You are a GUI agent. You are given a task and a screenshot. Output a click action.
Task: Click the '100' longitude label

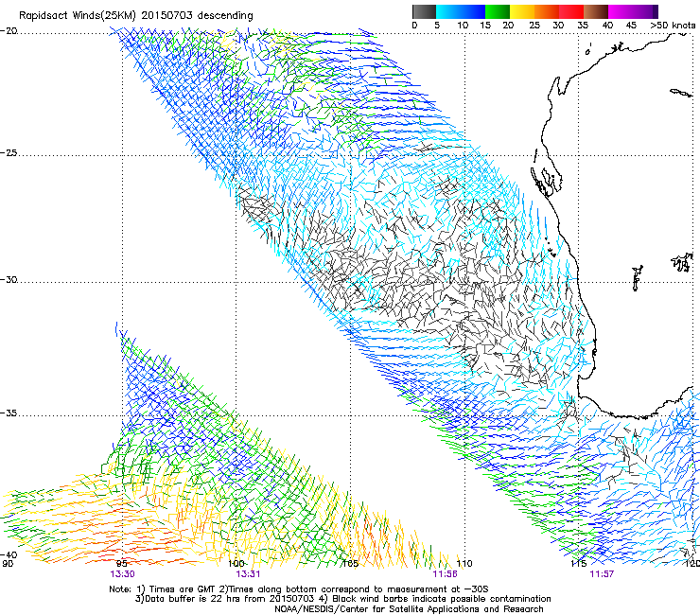(236, 564)
